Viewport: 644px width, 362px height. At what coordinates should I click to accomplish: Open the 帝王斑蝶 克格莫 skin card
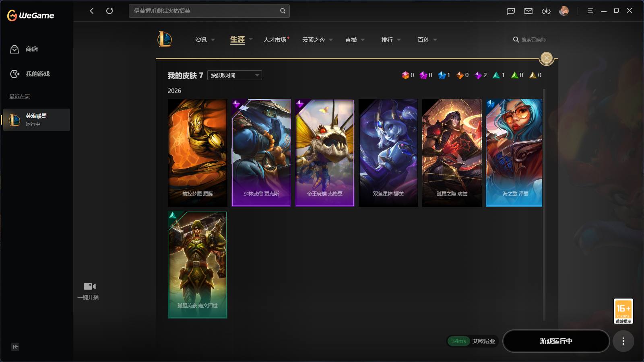[325, 153]
